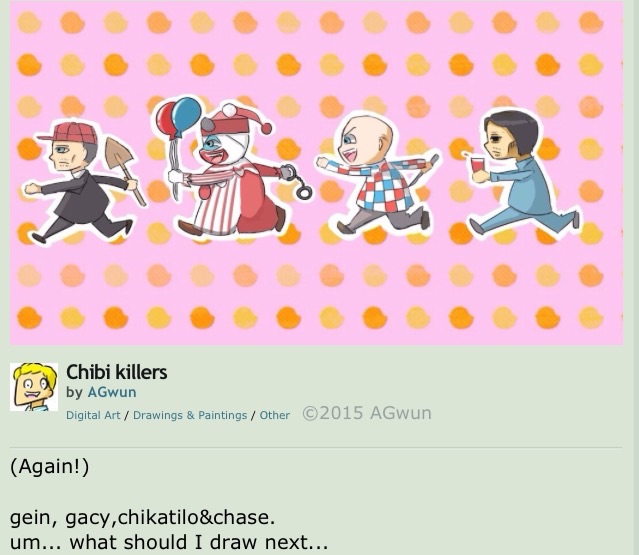
Task: Click the handcuffs held by the clown
Action: [297, 181]
